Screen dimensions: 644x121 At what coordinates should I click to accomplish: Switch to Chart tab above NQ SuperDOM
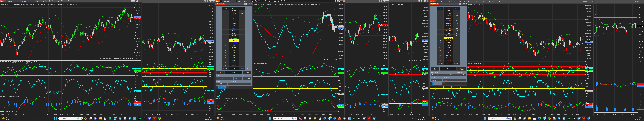tap(217, 1)
